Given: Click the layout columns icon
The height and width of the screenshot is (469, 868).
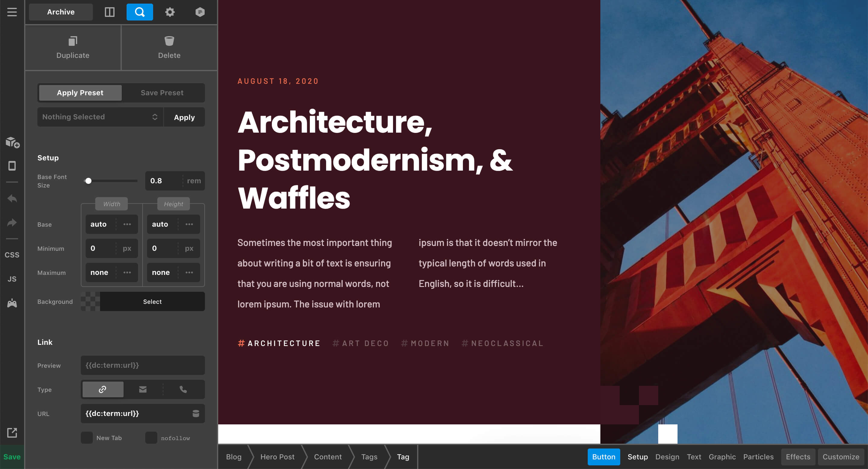Looking at the screenshot, I should 109,12.
